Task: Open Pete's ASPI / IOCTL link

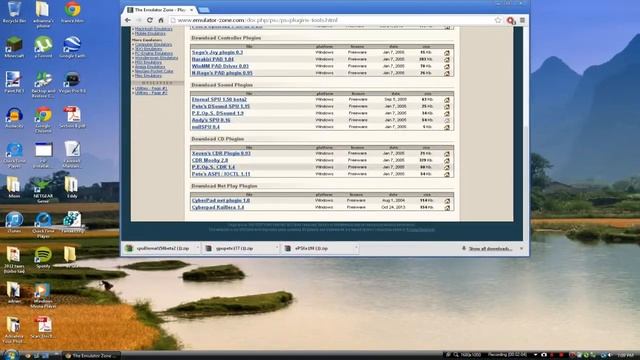Action: (x=221, y=174)
